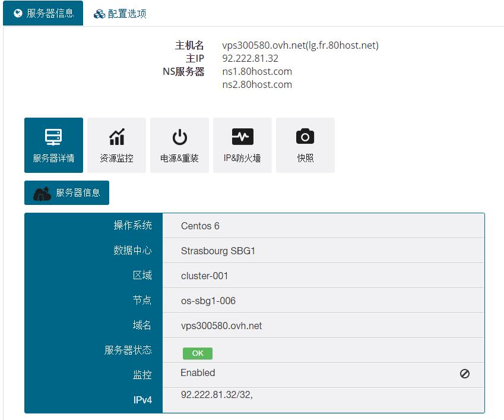Click the IPv4 row label

(142, 400)
